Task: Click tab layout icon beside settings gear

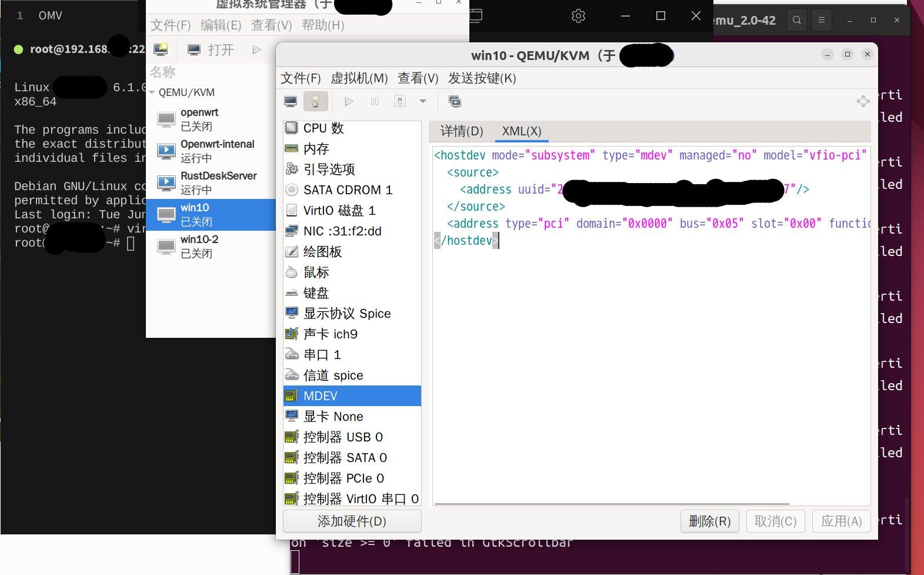Action: point(476,15)
